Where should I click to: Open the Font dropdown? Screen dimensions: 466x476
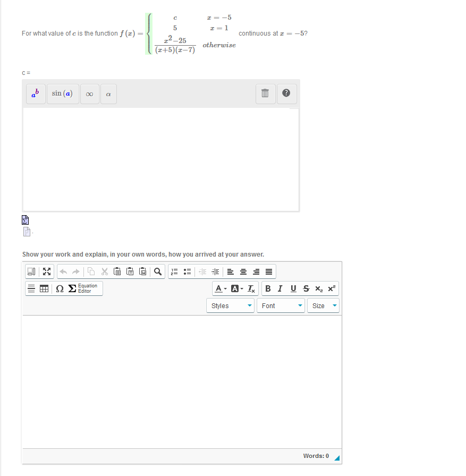click(280, 305)
